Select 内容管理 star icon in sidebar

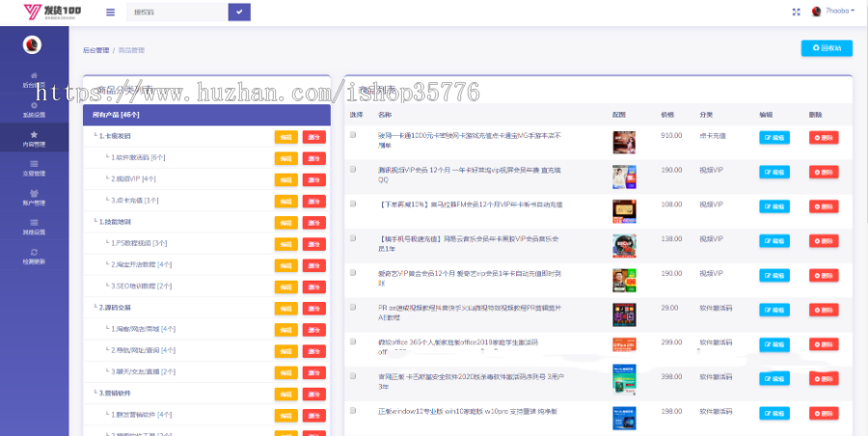point(34,135)
